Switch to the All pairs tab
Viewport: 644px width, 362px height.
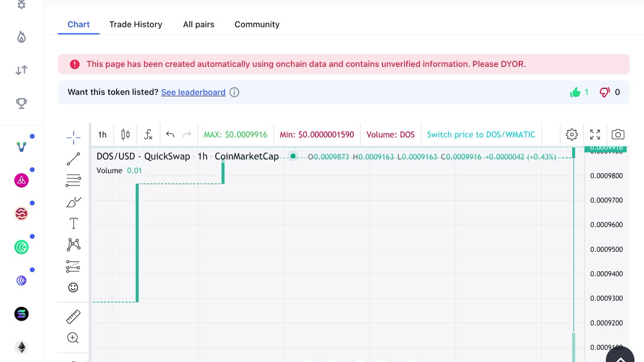[199, 24]
